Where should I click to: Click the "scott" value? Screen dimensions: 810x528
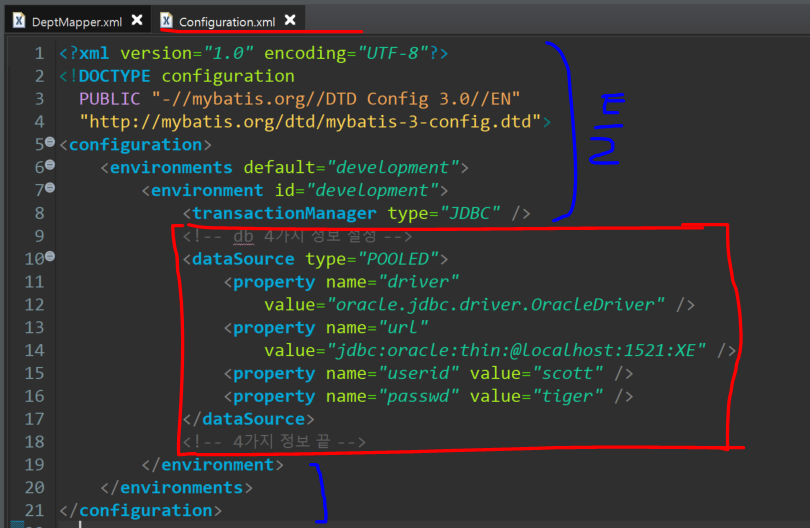coord(568,373)
